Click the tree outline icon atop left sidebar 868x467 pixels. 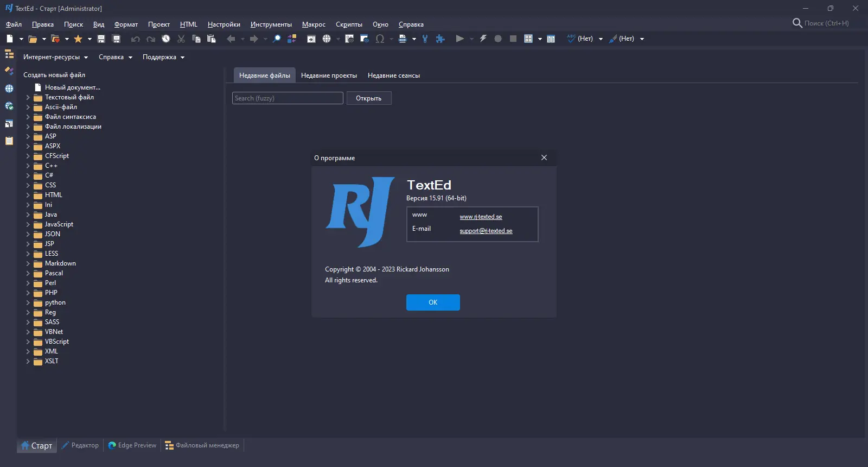click(9, 54)
